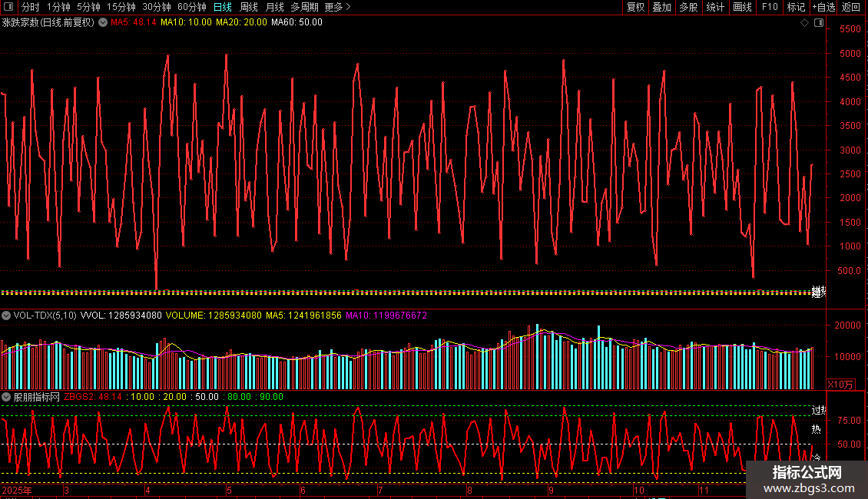This screenshot has height=499, width=868.
Task: Expand the VOL-TDX indicator dropdown
Action: (x=6, y=316)
